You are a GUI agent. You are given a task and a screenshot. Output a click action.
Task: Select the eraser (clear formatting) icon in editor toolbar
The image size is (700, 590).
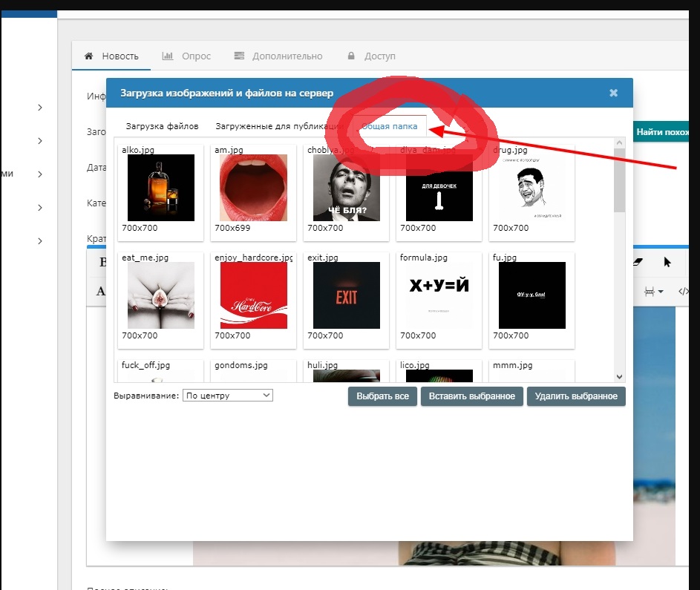point(638,262)
